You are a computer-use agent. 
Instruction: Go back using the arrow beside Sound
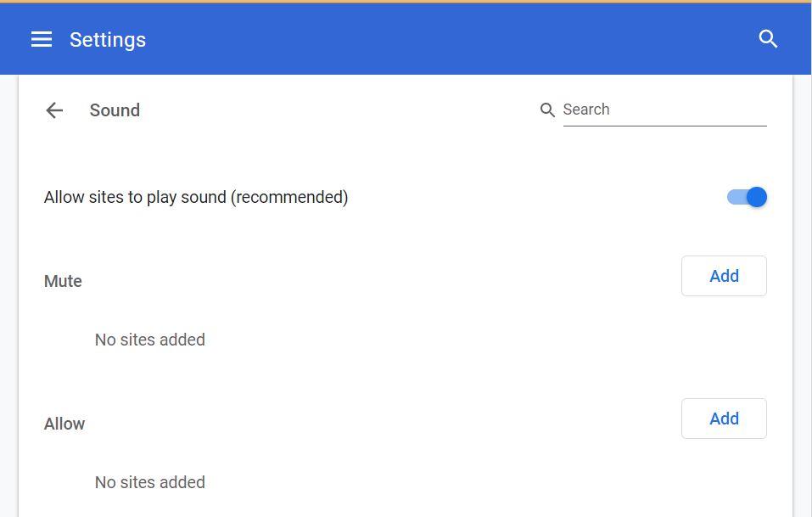point(54,110)
